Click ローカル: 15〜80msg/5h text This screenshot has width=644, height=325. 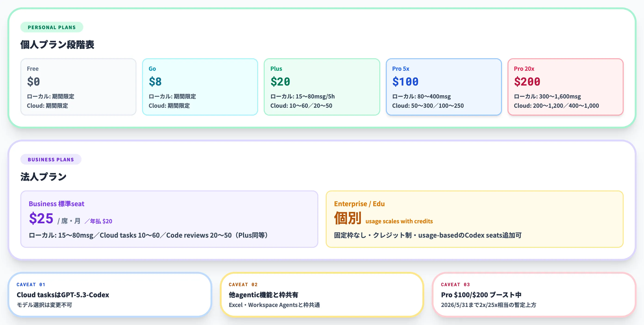(x=303, y=96)
